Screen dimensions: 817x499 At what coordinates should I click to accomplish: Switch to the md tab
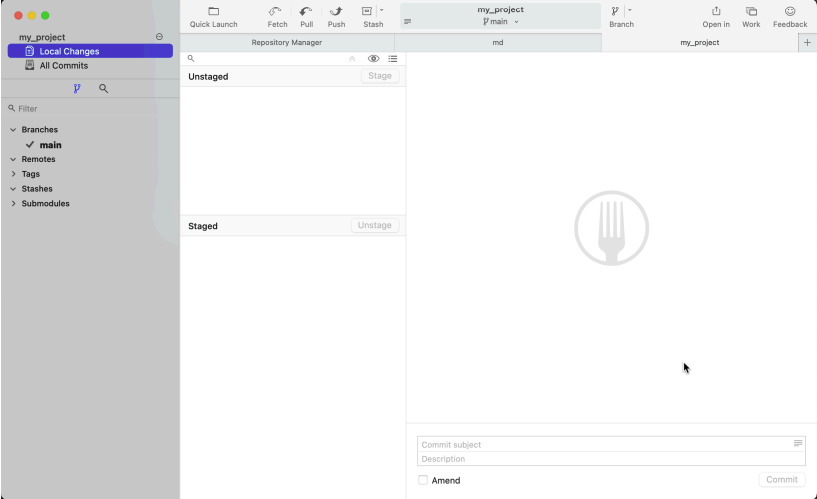pos(498,43)
